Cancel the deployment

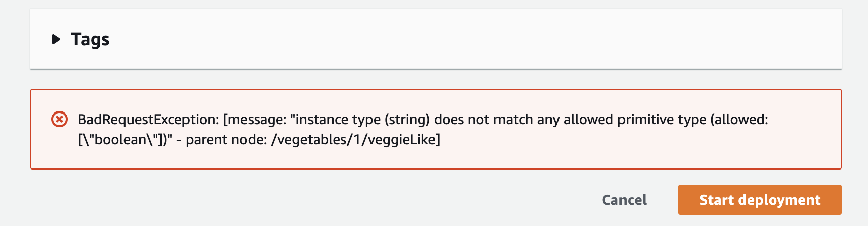pos(624,200)
